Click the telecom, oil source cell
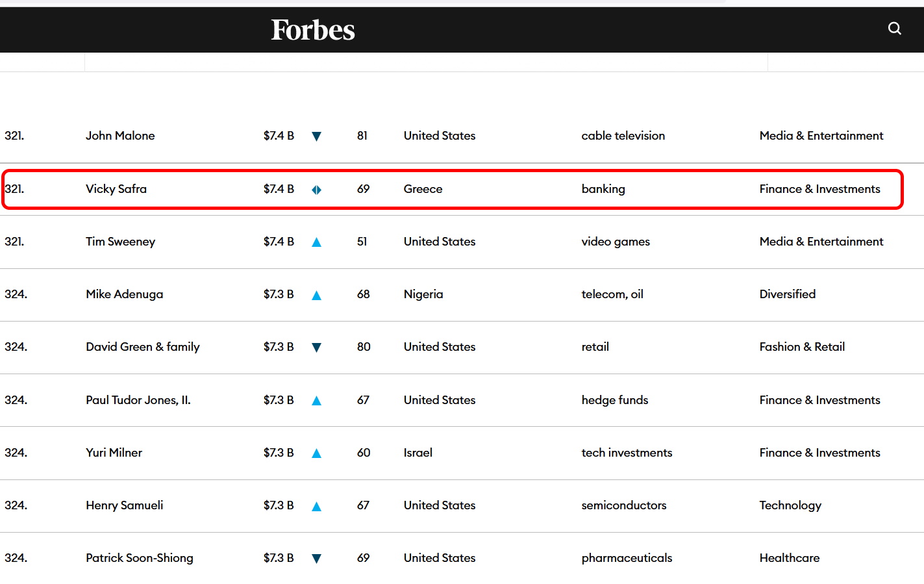The height and width of the screenshot is (584, 924). [x=612, y=294]
